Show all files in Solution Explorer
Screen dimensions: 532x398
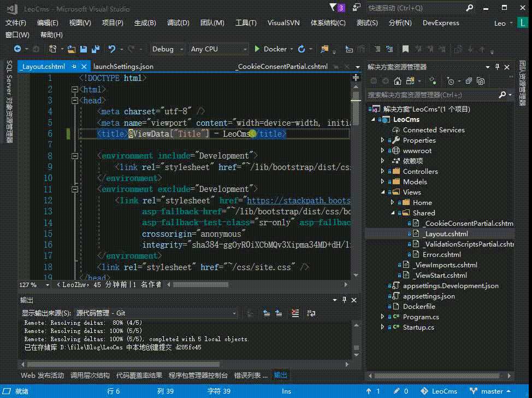(x=481, y=81)
